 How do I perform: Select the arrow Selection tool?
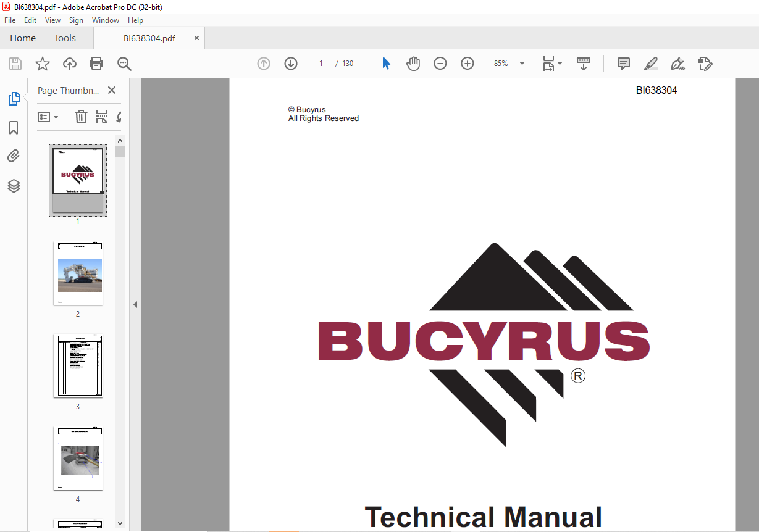click(x=387, y=64)
